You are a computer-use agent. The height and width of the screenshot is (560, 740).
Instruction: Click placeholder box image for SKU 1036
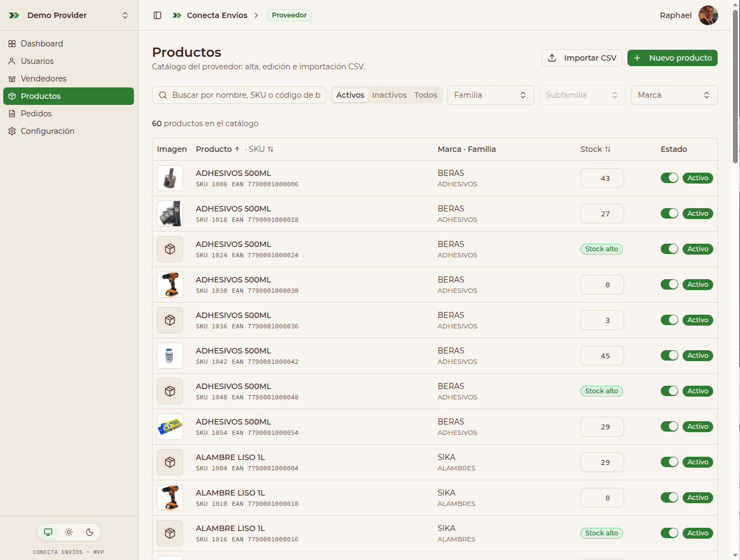click(170, 320)
